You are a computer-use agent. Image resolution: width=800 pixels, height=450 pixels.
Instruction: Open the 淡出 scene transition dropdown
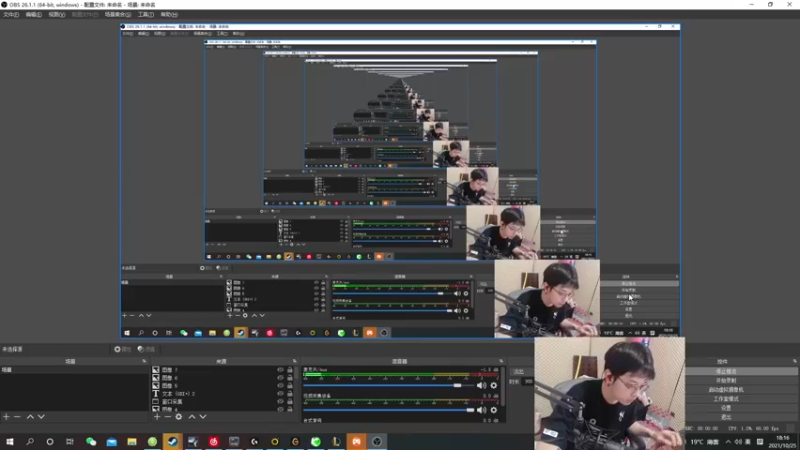tap(520, 371)
